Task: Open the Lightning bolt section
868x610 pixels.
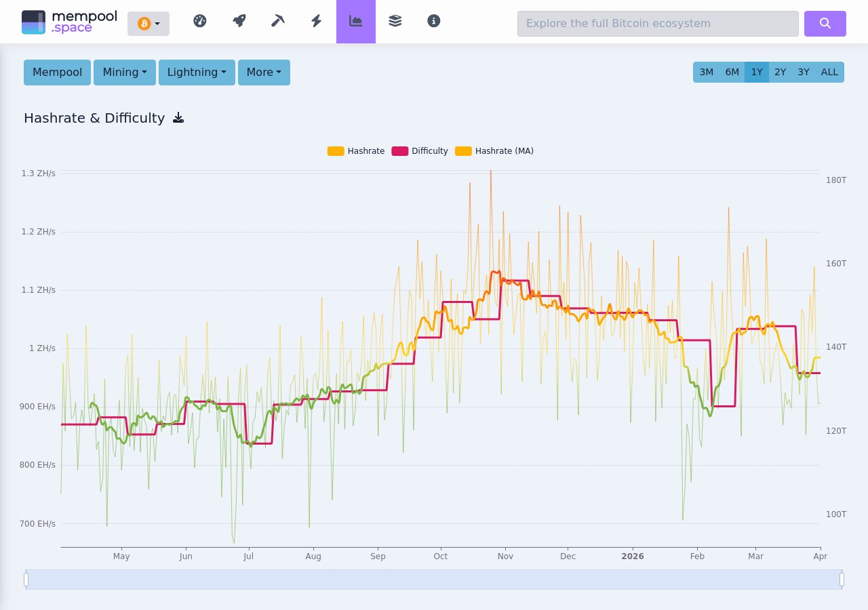Action: coord(316,21)
